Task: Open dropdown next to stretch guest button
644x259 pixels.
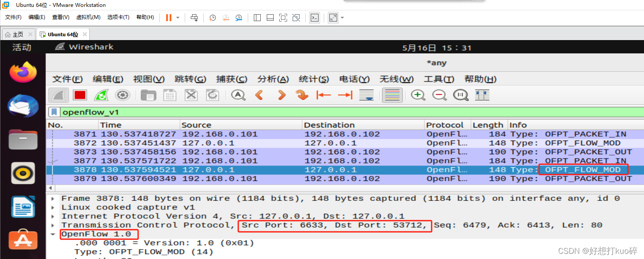Action: point(342,18)
